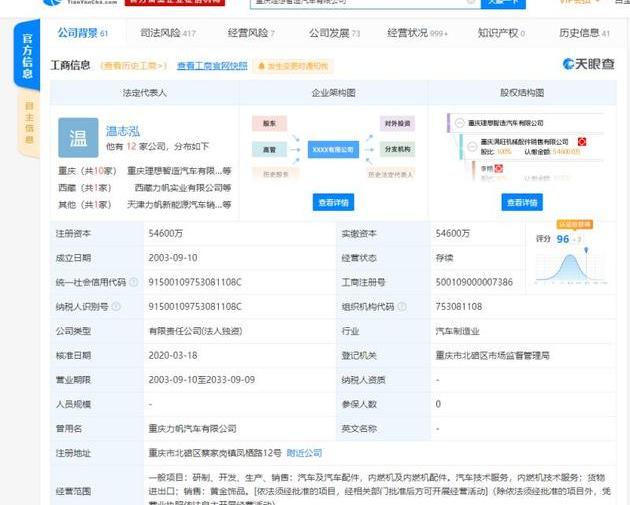Open 重庆理想智造汽车有限 company link in 重庆 row
This screenshot has height=505, width=630.
(x=179, y=171)
